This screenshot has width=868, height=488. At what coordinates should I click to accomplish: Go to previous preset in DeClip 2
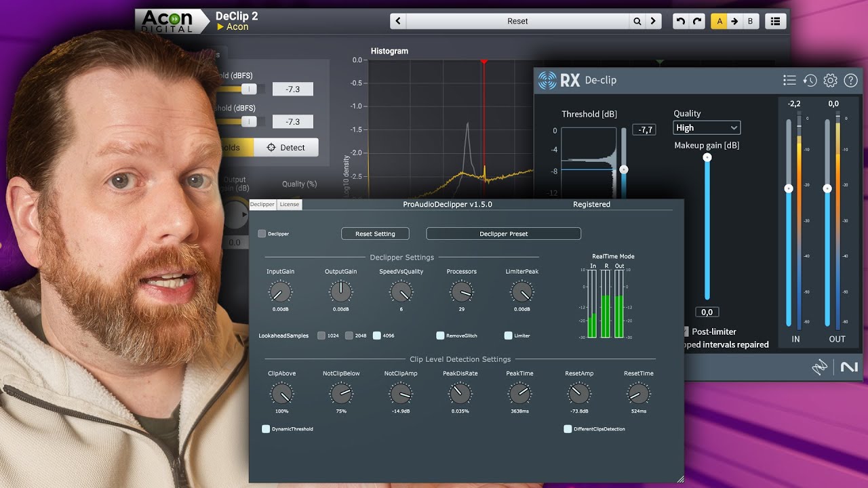coord(398,21)
